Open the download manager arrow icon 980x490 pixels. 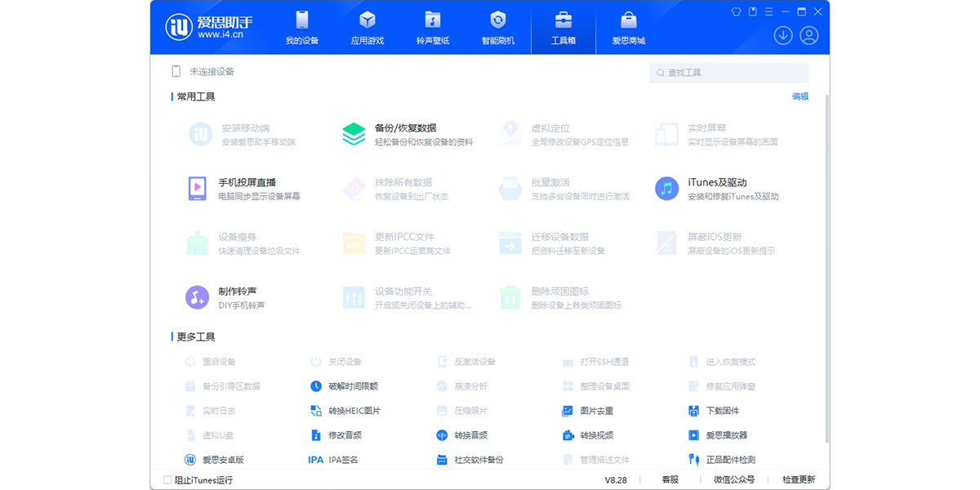pyautogui.click(x=783, y=35)
